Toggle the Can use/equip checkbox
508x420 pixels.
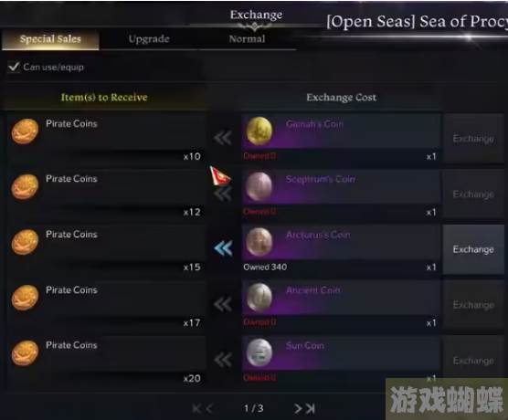tap(14, 67)
